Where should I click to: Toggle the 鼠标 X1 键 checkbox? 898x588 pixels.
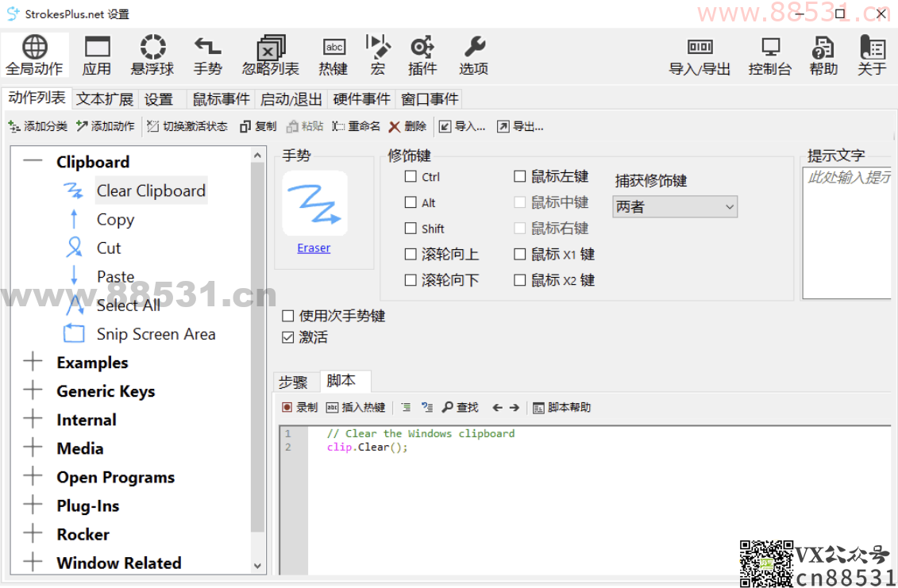coord(520,254)
